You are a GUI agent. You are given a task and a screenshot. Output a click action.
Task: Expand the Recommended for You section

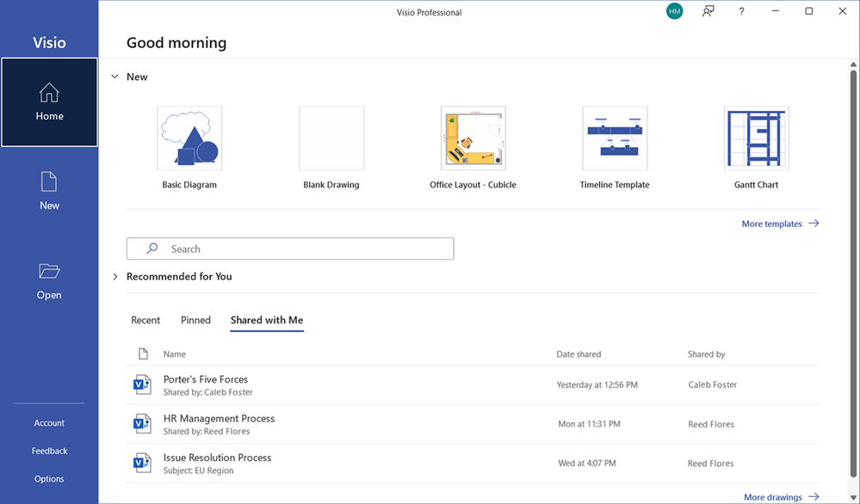(114, 277)
